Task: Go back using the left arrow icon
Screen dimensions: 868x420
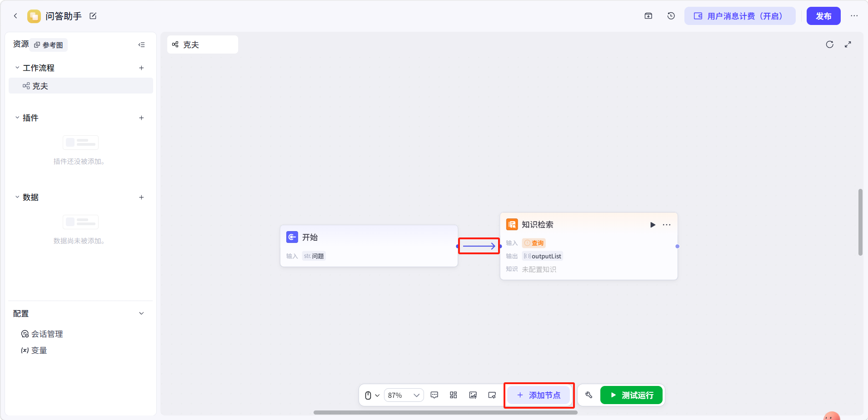Action: pyautogui.click(x=15, y=16)
